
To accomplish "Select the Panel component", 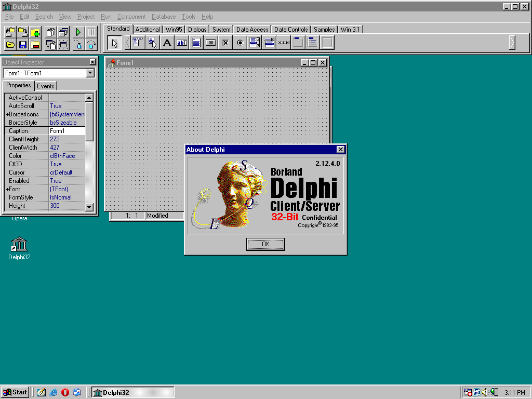I will [x=327, y=43].
